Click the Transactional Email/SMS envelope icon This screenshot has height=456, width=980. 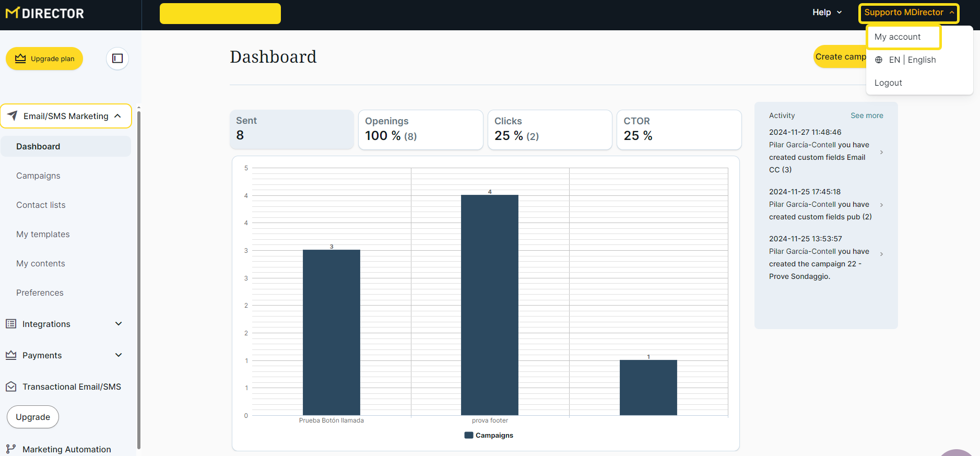11,387
